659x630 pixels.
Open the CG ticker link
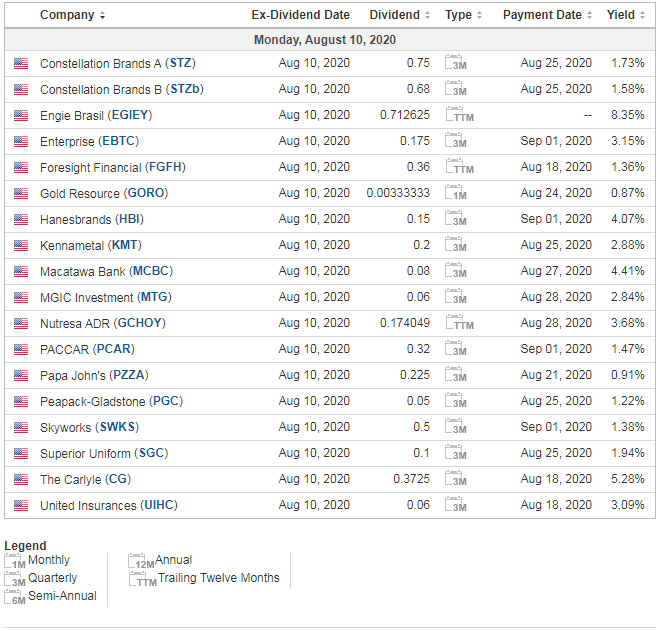118,480
